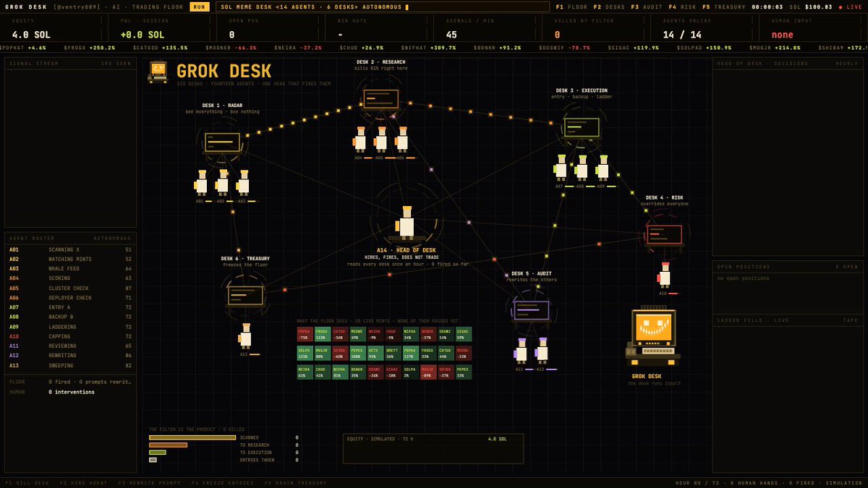Screen dimensions: 868x488
Task: Select roster row A10 Capping
Action: (x=70, y=336)
